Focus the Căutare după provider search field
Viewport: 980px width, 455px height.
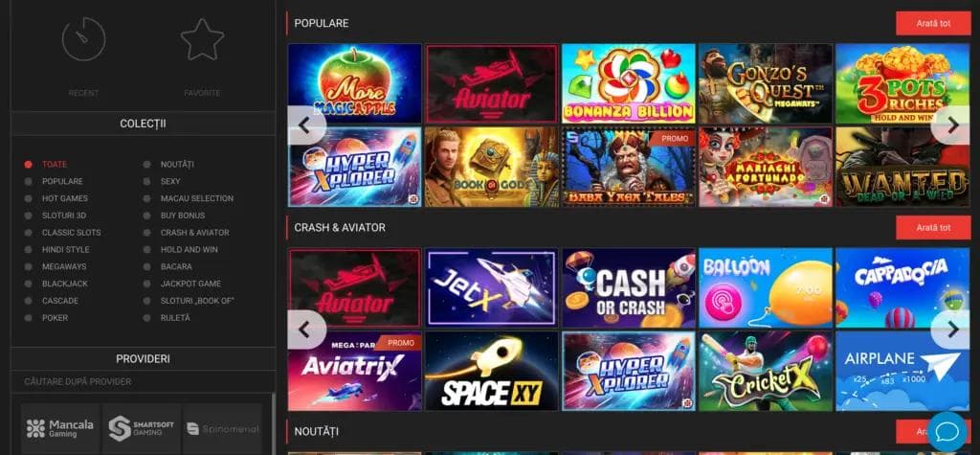143,382
